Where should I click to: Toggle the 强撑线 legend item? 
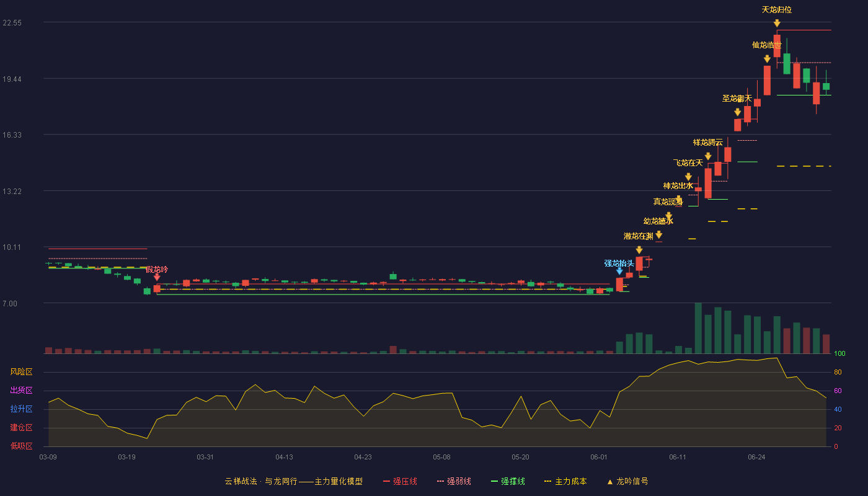(508, 481)
